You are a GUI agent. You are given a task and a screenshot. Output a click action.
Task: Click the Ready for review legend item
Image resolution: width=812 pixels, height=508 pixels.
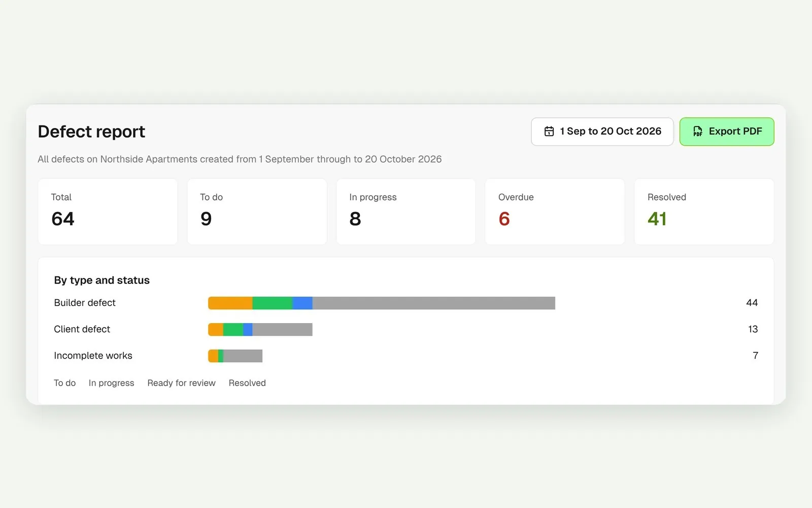tap(182, 383)
